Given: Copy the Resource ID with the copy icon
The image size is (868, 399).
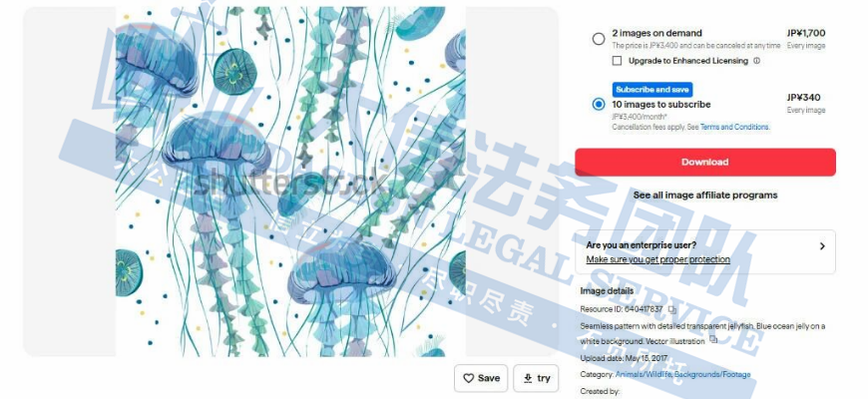Looking at the screenshot, I should point(672,310).
